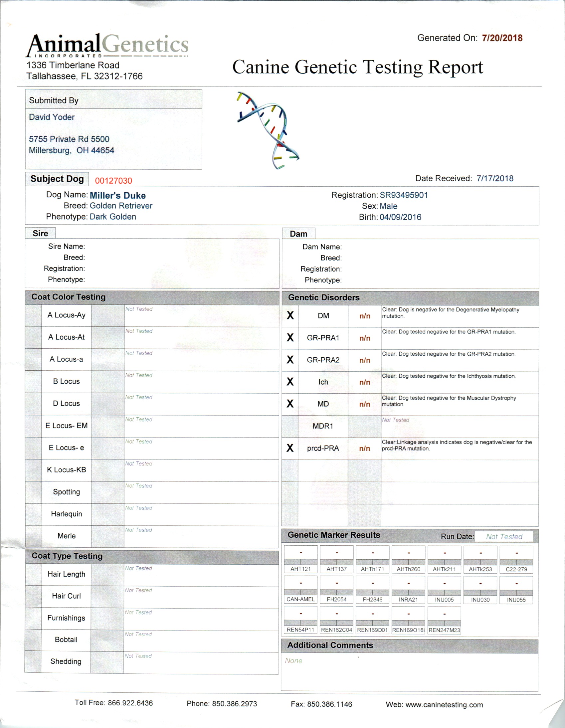Click the 'Furnishings' row label
This screenshot has width=565, height=728.
point(66,618)
